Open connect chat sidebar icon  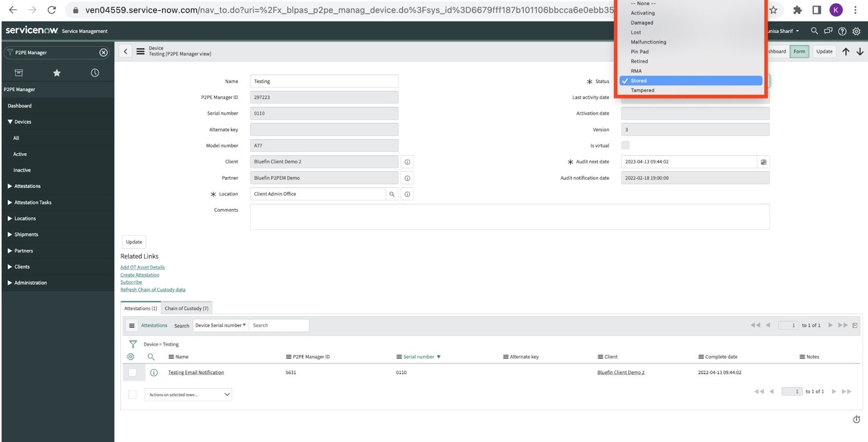click(x=828, y=31)
